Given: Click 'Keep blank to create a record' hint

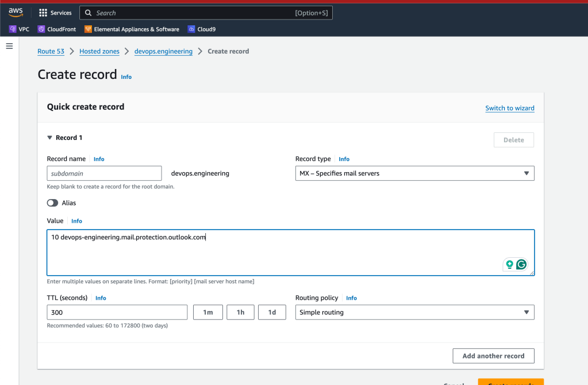Looking at the screenshot, I should (x=110, y=186).
